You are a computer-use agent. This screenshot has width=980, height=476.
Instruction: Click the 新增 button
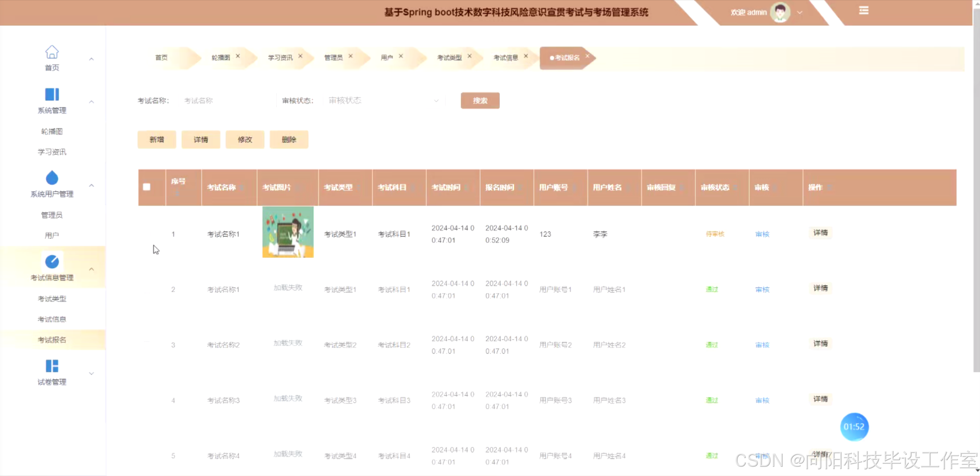(x=157, y=140)
